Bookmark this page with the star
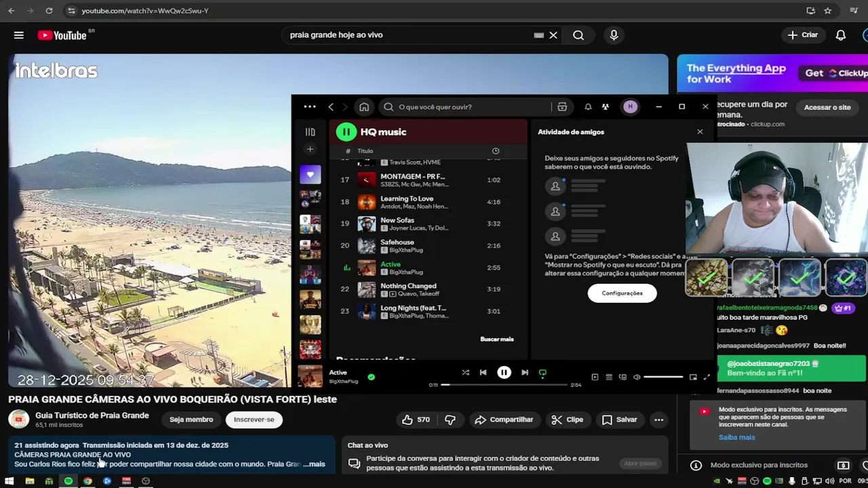Viewport: 868px width, 488px height. tap(828, 11)
